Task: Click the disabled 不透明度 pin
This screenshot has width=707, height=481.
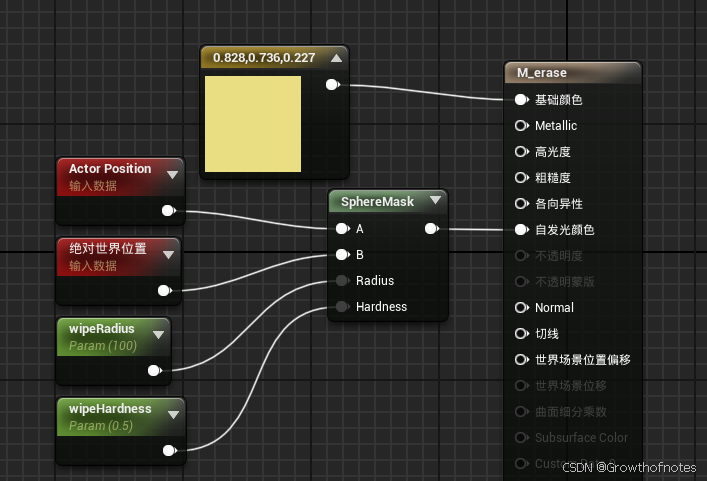Action: tap(522, 256)
